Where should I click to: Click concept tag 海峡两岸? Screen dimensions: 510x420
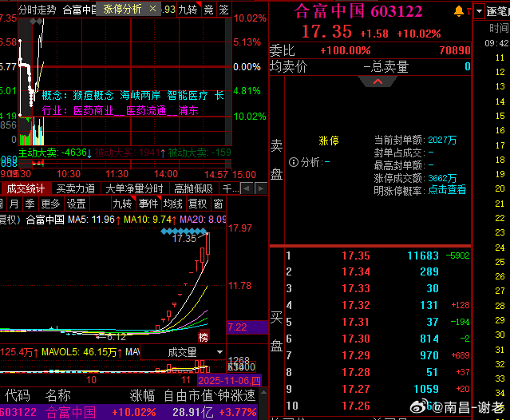click(x=140, y=95)
